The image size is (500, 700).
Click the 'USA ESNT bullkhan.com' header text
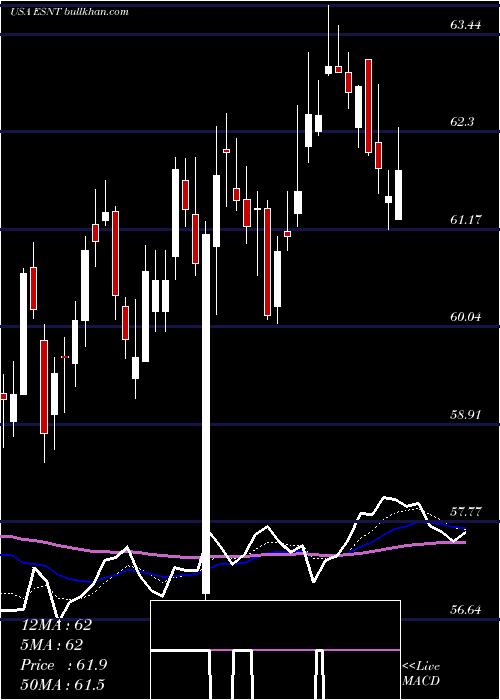pos(69,11)
